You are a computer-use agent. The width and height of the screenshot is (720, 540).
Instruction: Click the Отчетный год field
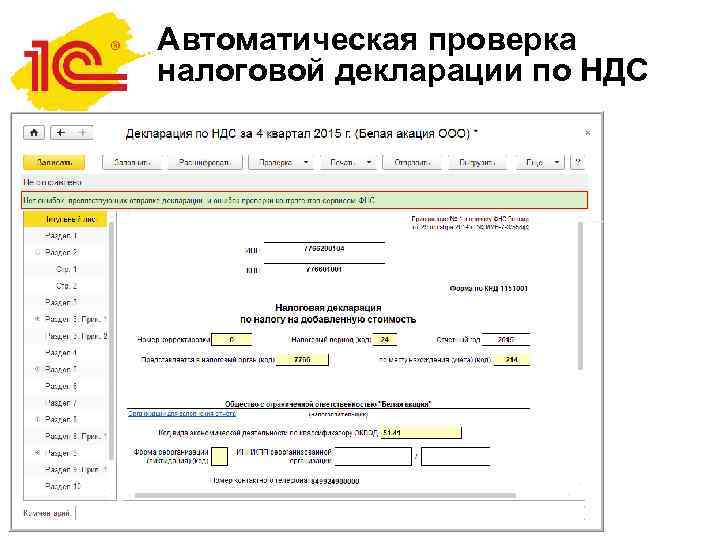click(x=506, y=340)
